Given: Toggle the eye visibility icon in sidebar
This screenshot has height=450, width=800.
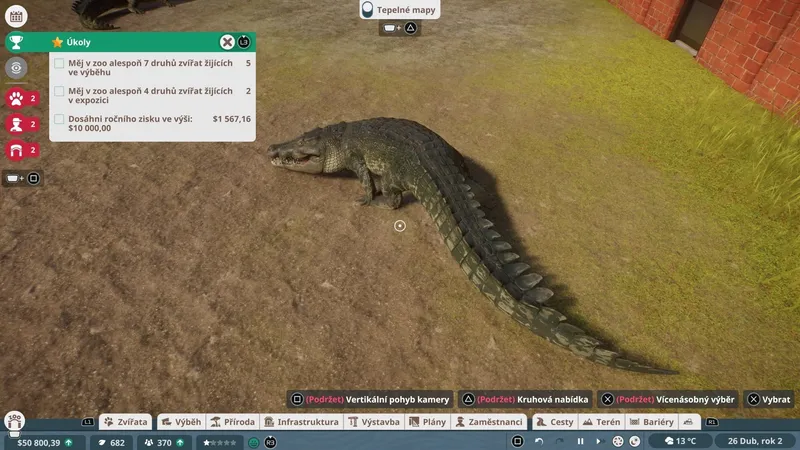Looking at the screenshot, I should (x=16, y=68).
